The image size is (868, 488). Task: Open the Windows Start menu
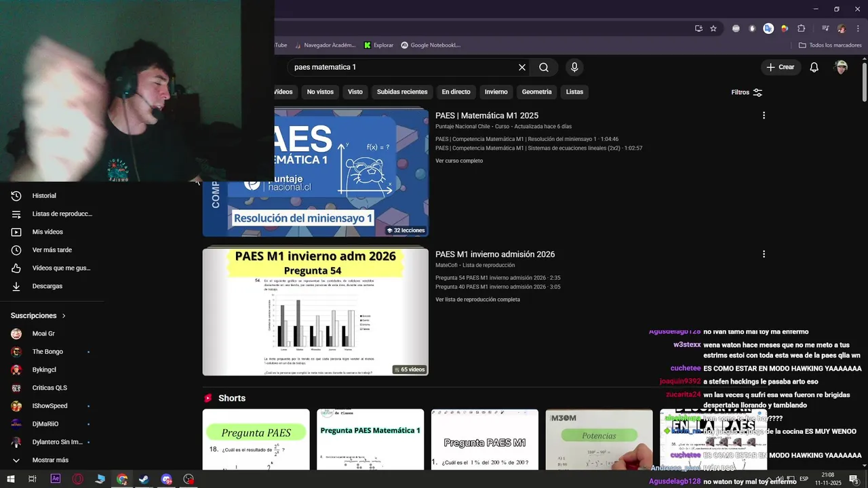click(11, 479)
